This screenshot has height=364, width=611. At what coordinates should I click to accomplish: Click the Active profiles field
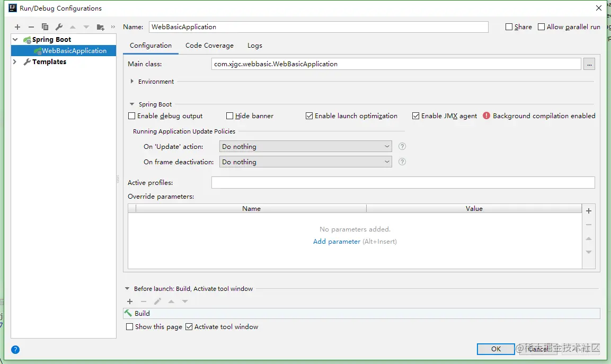pyautogui.click(x=403, y=182)
